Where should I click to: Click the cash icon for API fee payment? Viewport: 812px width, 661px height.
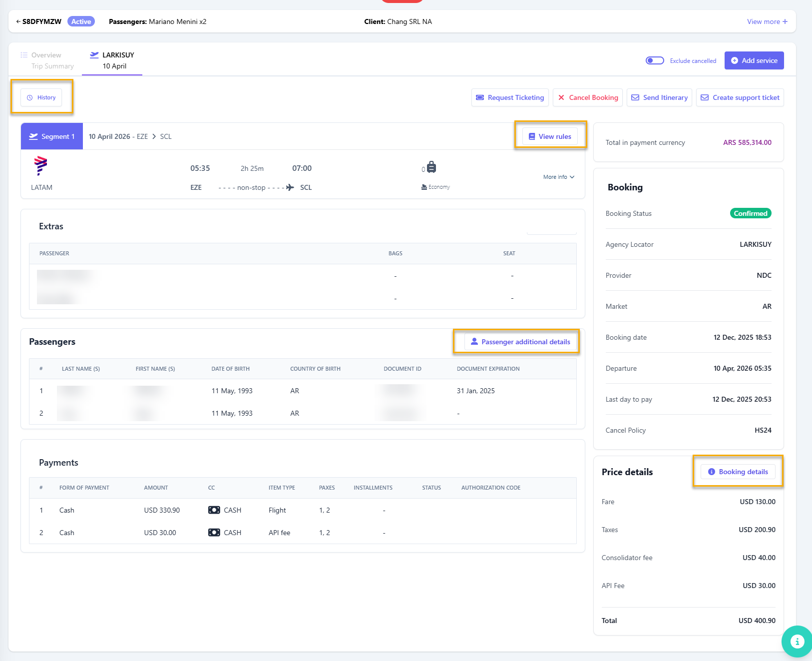[x=214, y=533]
